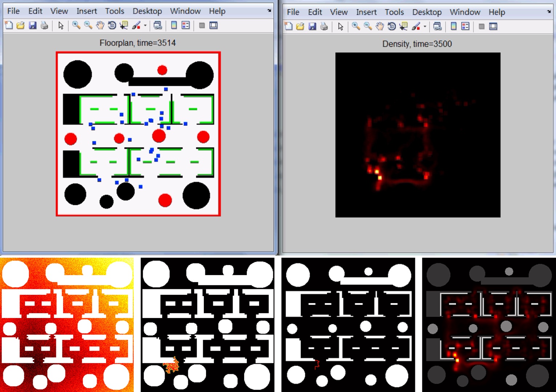The height and width of the screenshot is (392, 556).
Task: Toggle Edit Plot arrow in Density figure
Action: 341,26
